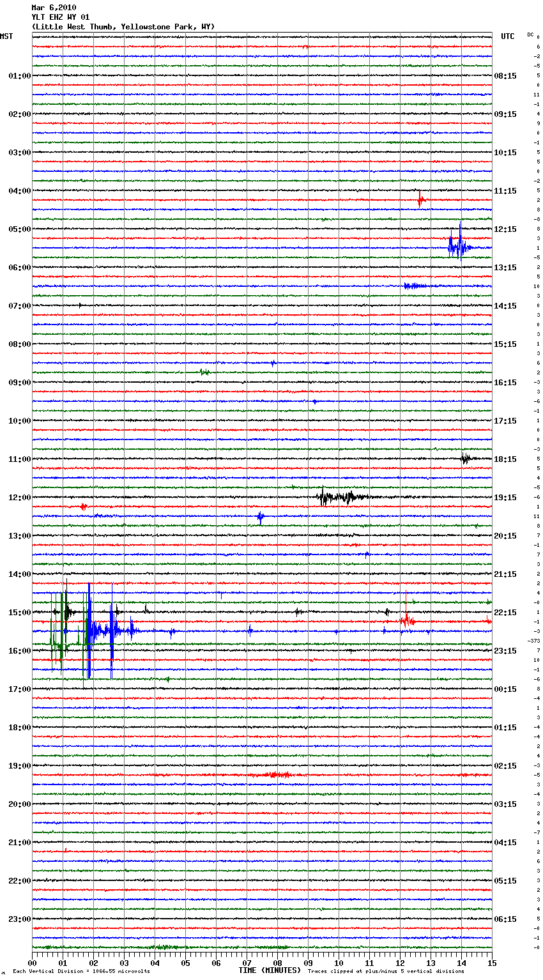Click the green burst on the 08:45 trace
The width and height of the screenshot is (543, 980).
click(204, 372)
